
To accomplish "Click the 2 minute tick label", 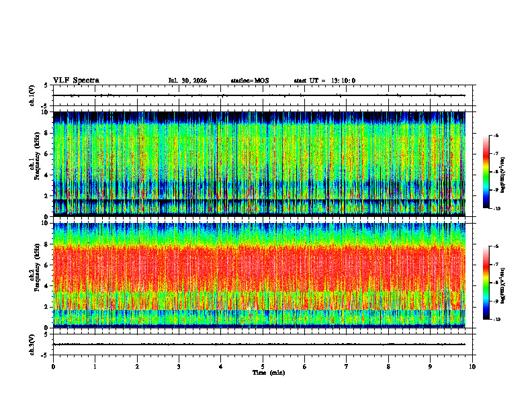I will (137, 367).
